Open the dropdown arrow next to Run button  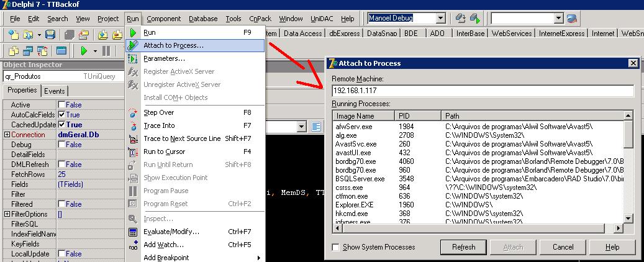(95, 52)
